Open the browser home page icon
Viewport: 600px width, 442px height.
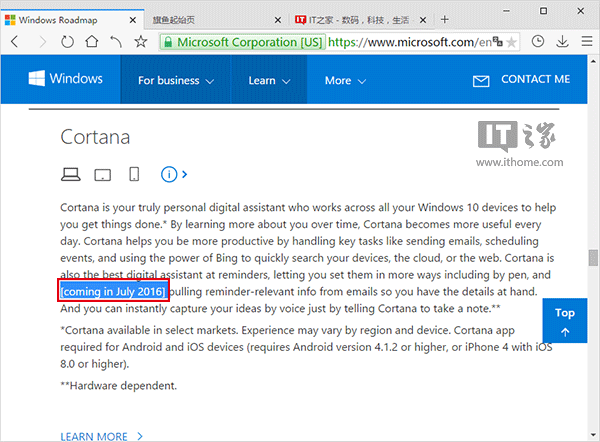(x=92, y=41)
